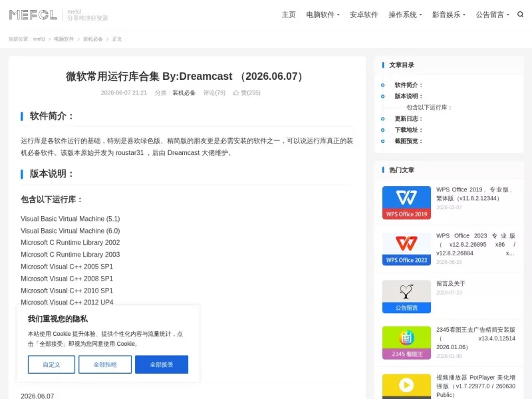
Task: Accept all cookies with 全部接受
Action: tap(162, 364)
